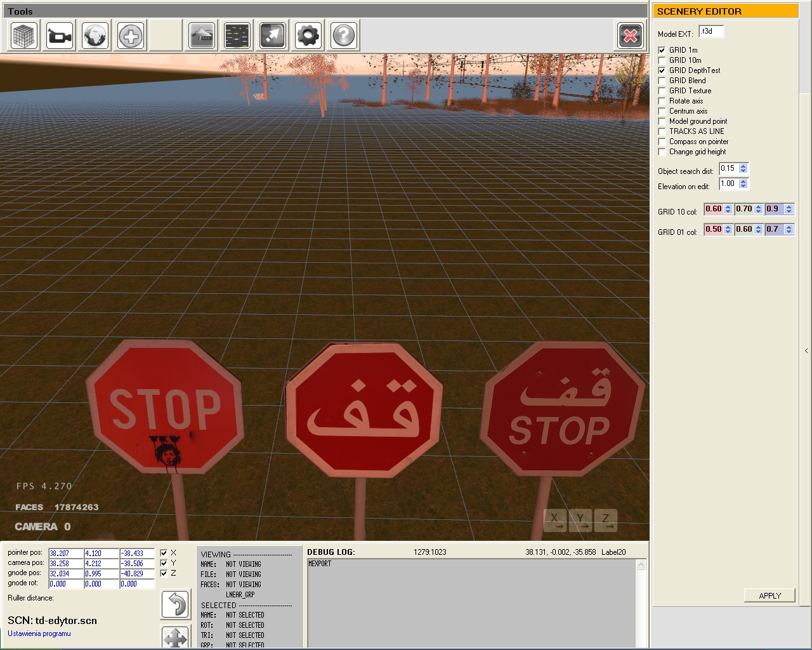
Task: Increase the Object search dist value
Action: pos(743,166)
